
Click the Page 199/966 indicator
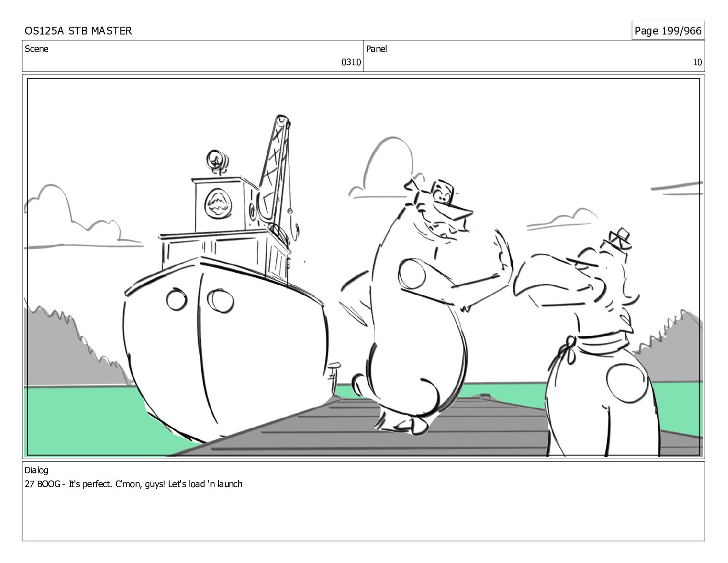[x=668, y=31]
